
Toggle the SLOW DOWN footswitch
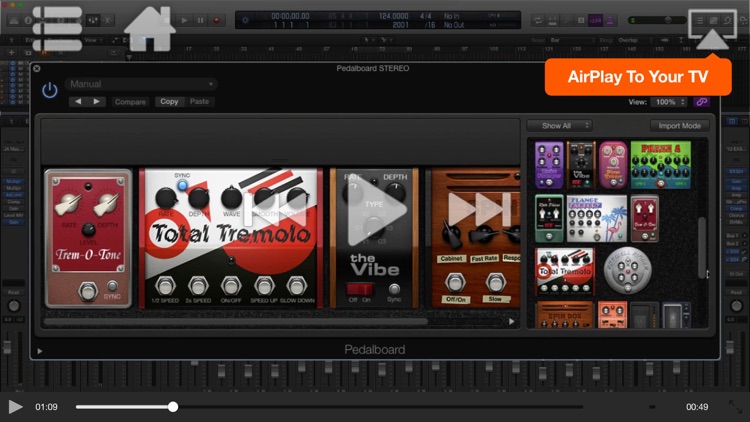coord(297,286)
